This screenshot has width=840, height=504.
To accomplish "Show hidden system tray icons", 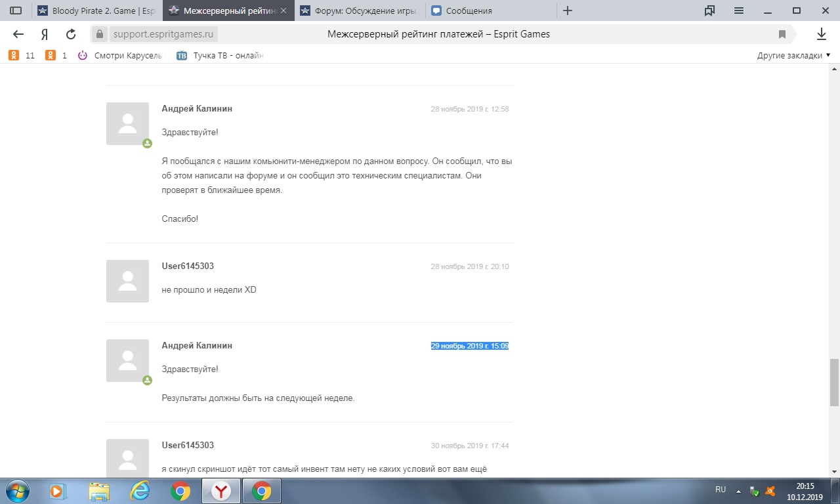I will pos(738,491).
